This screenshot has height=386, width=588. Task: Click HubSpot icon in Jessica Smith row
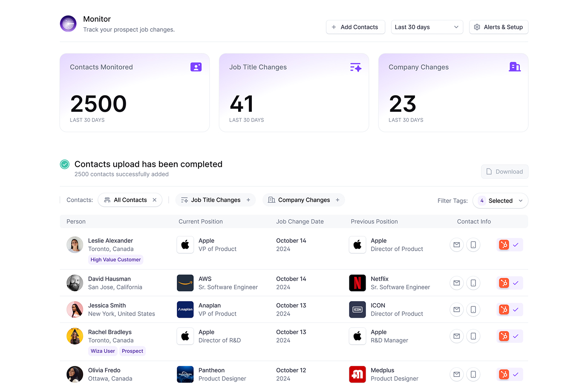point(504,310)
